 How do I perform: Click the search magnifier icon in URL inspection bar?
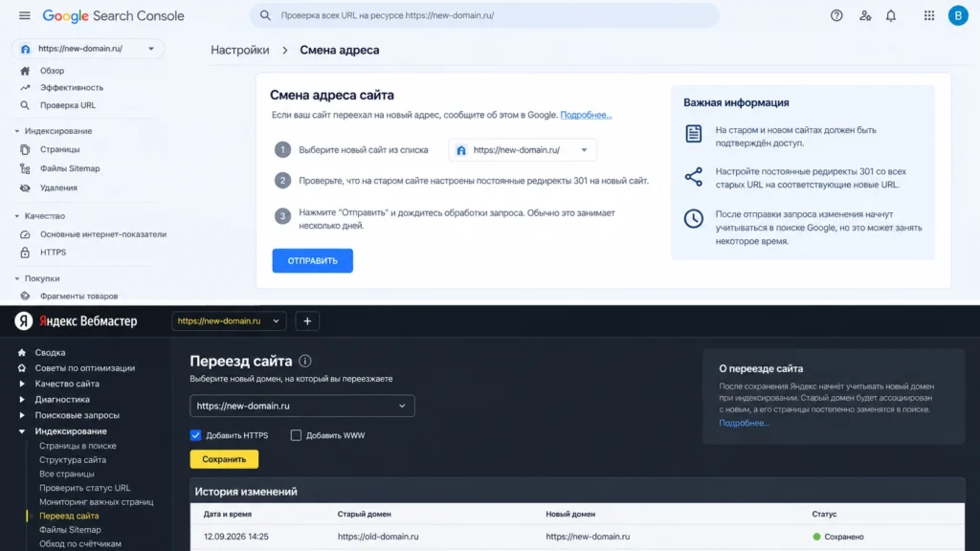(265, 15)
